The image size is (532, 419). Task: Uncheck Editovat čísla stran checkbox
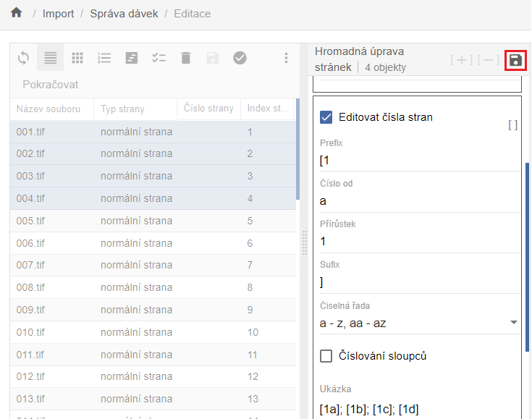coord(326,117)
